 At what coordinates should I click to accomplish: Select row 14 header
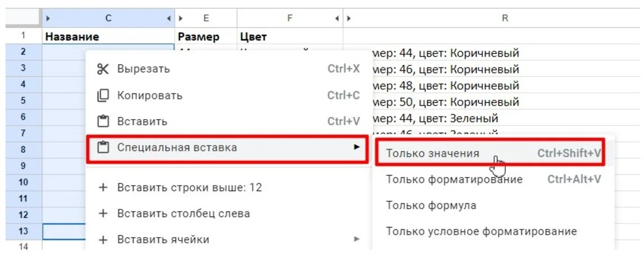click(x=24, y=247)
